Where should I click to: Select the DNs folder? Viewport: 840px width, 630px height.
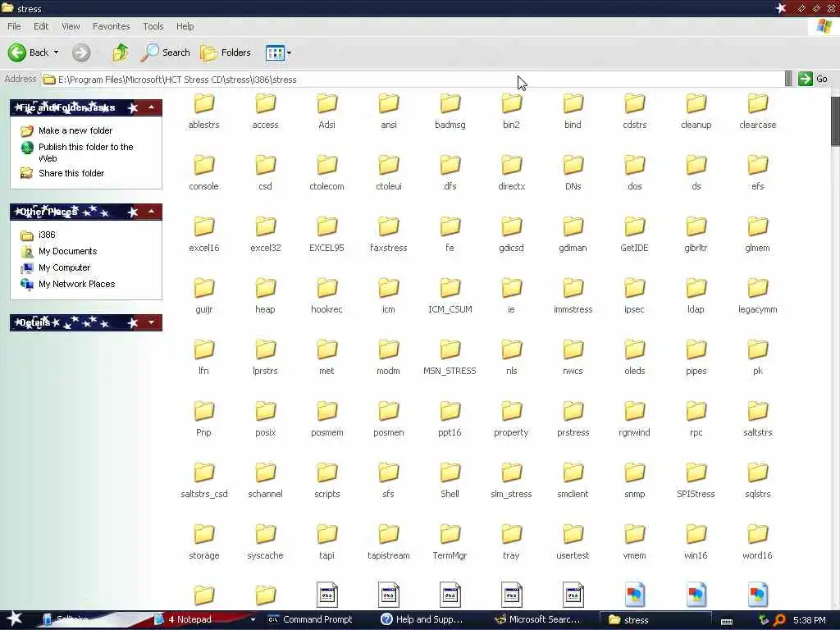coord(573,173)
